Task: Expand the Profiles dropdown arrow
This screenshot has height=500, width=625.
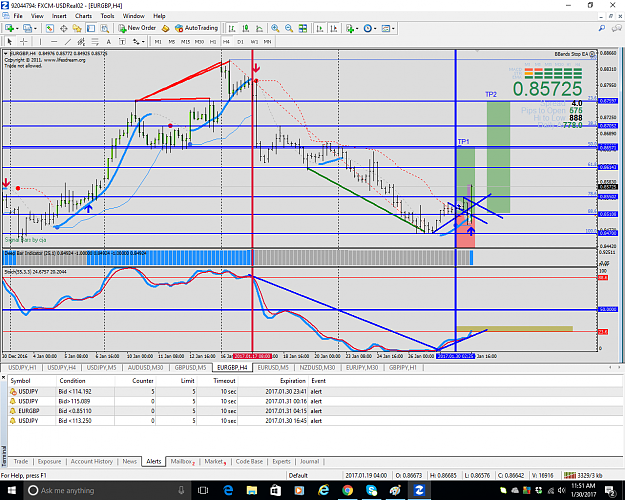Action: click(x=35, y=29)
